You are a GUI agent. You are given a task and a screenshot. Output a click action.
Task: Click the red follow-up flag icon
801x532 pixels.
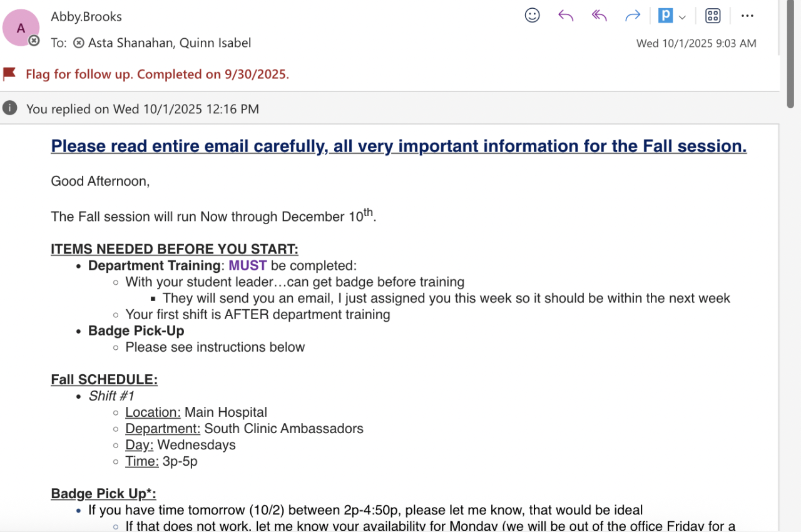(9, 74)
